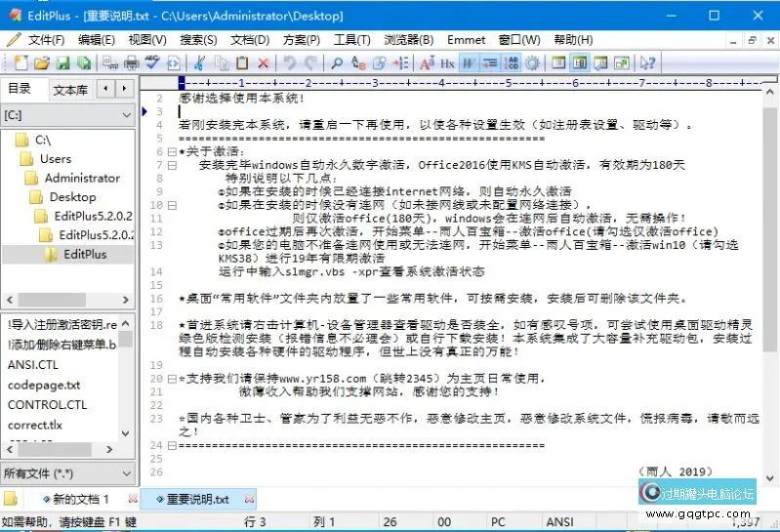Image resolution: width=780 pixels, height=532 pixels.
Task: Select CONTROL.CTL in the file list
Action: pos(47,405)
